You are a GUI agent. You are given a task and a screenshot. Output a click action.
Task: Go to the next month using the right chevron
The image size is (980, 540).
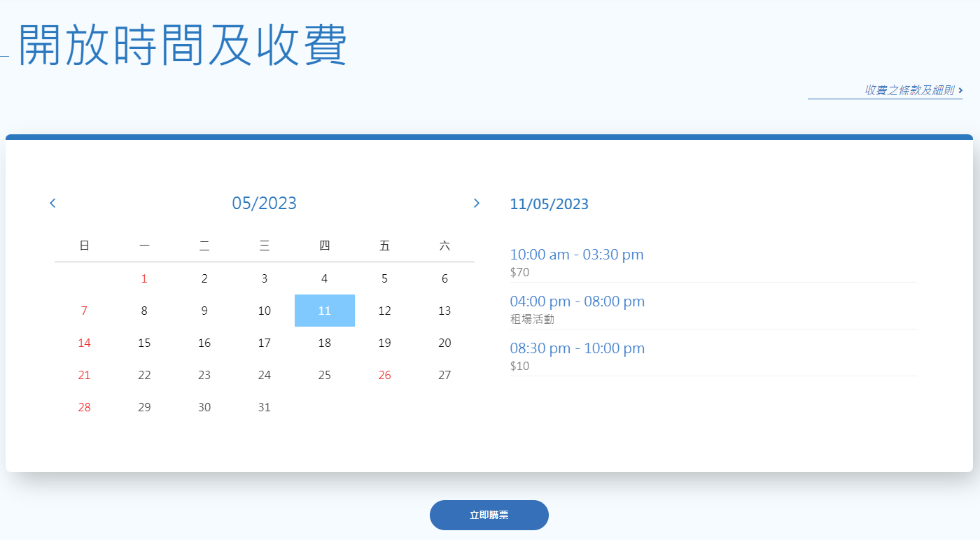pos(477,203)
